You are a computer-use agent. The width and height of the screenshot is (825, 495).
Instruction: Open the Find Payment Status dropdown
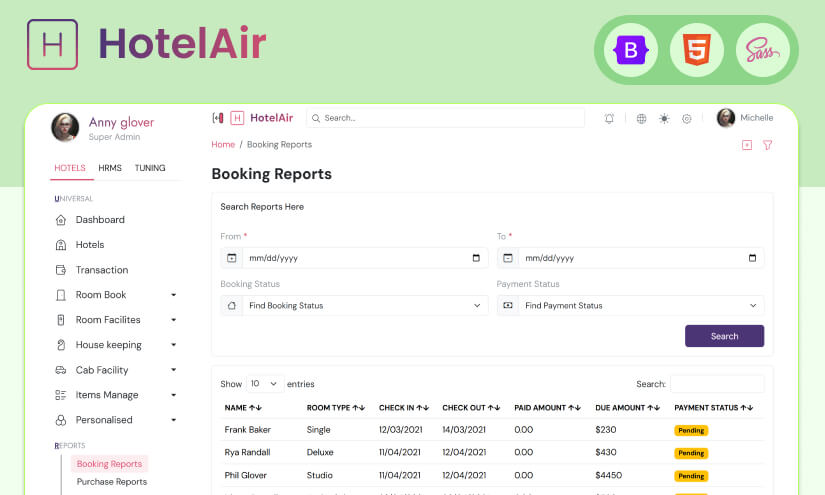(x=641, y=306)
